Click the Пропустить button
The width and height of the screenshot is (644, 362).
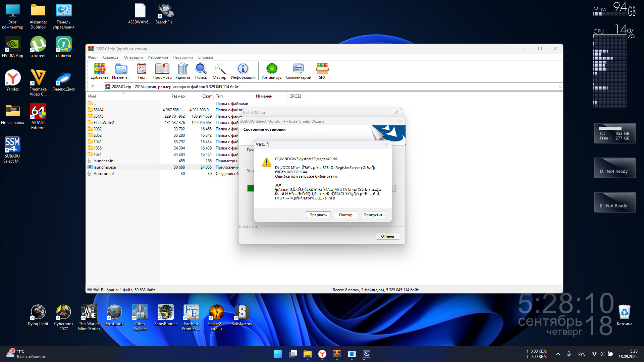point(374,215)
